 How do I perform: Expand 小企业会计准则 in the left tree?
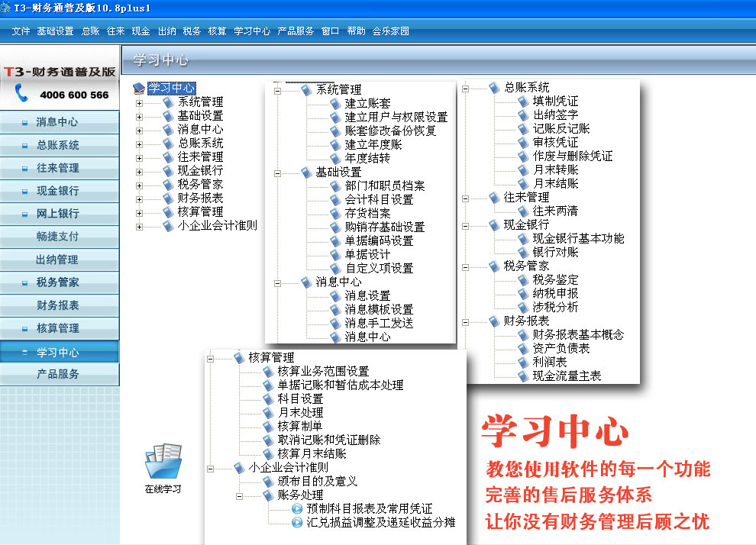coord(139,227)
